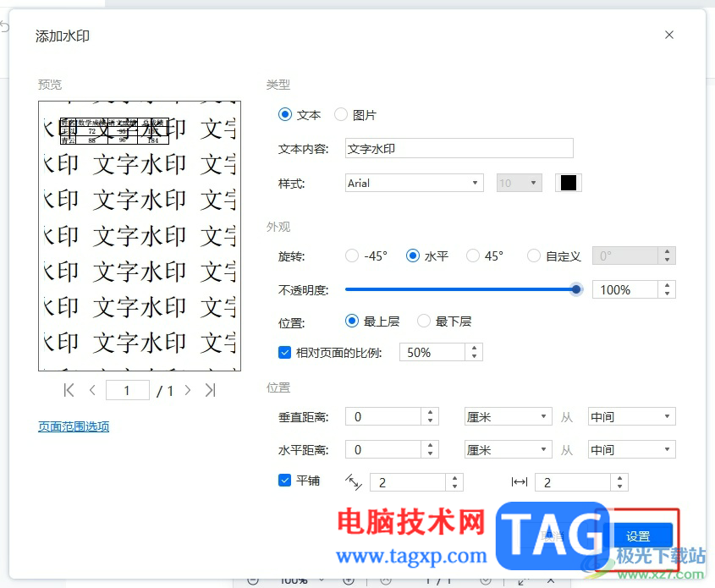Click the diagonal tile spacing icon
The width and height of the screenshot is (715, 588).
point(354,481)
